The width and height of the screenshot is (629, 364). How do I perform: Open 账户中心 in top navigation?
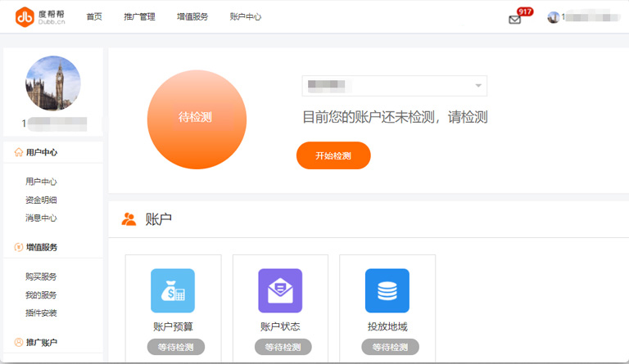click(246, 17)
